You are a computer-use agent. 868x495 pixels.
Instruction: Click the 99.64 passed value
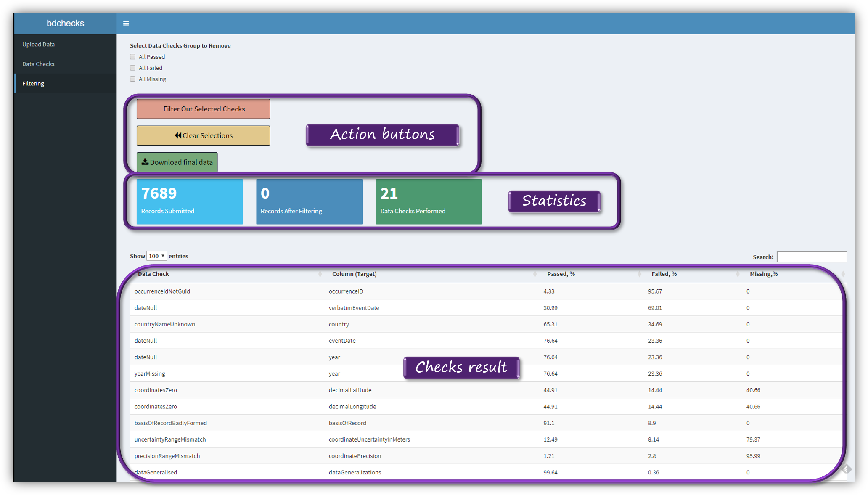550,472
